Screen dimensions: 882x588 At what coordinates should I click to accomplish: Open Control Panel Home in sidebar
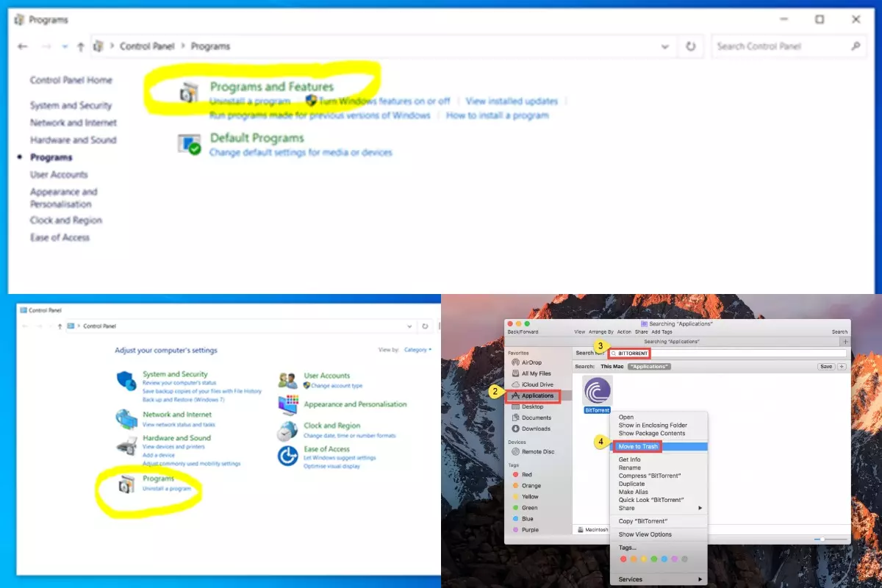71,80
